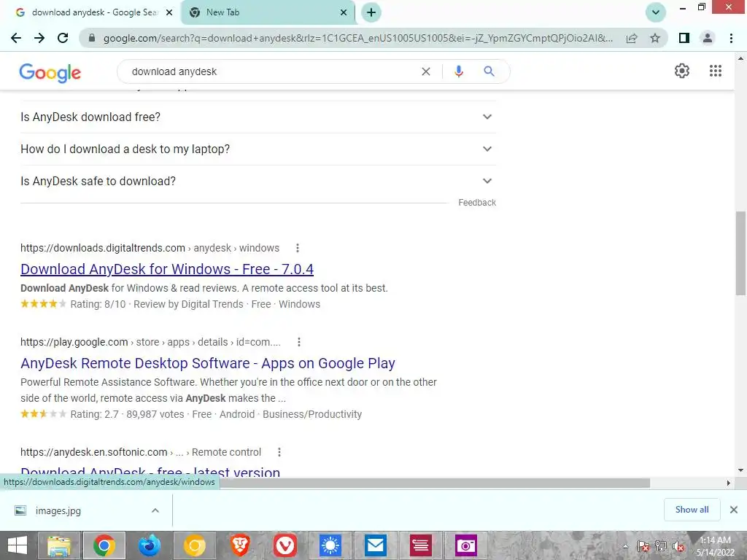The width and height of the screenshot is (747, 560).
Task: Open File Explorer from taskbar
Action: [59, 545]
